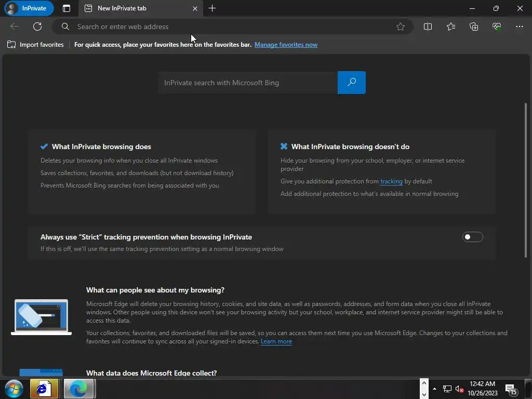Open Internet Explorer taskbar icon
The width and height of the screenshot is (532, 399).
[44, 389]
